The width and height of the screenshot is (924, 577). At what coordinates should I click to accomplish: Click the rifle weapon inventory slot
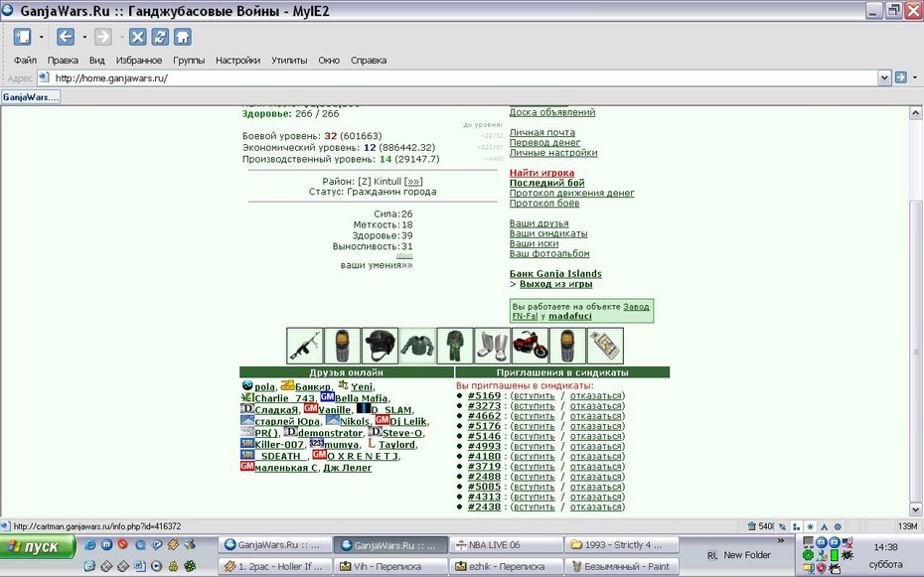(x=305, y=346)
